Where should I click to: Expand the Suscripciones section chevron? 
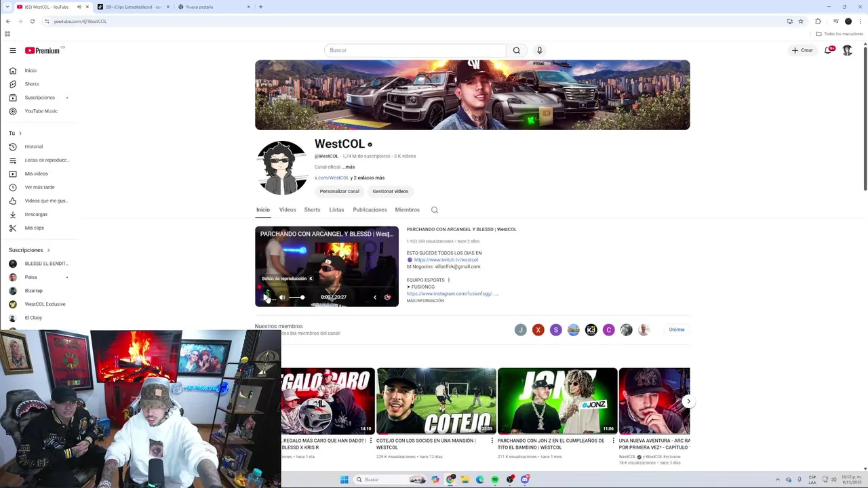pyautogui.click(x=48, y=250)
